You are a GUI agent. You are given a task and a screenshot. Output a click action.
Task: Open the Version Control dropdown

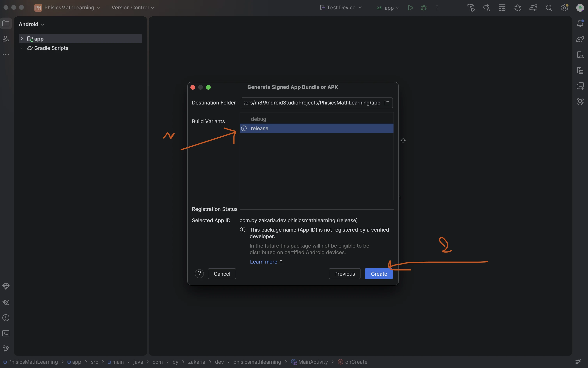pos(133,8)
